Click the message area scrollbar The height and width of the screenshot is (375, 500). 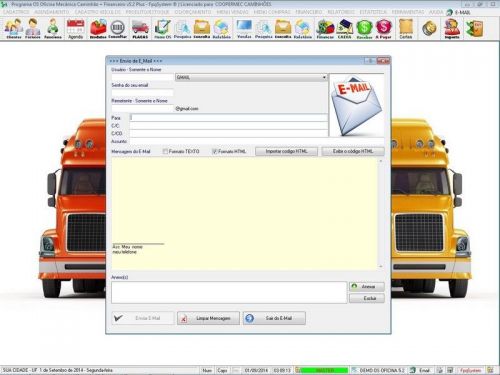tap(381, 214)
